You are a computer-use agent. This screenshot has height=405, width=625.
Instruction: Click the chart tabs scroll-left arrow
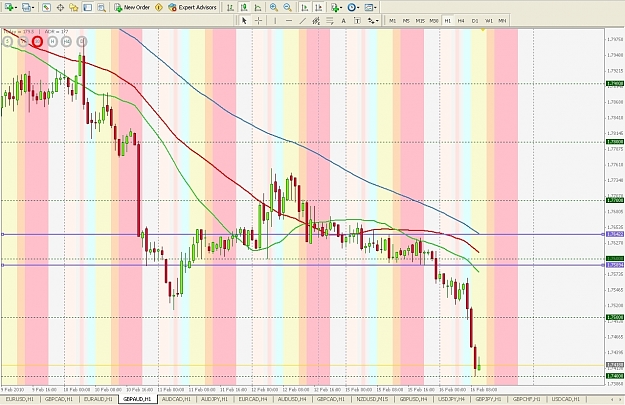(x=612, y=399)
